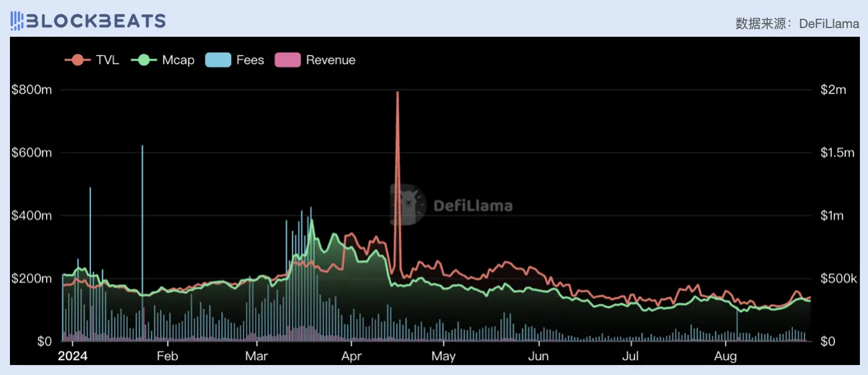Click the DefiLlama llama watermark icon

(408, 204)
